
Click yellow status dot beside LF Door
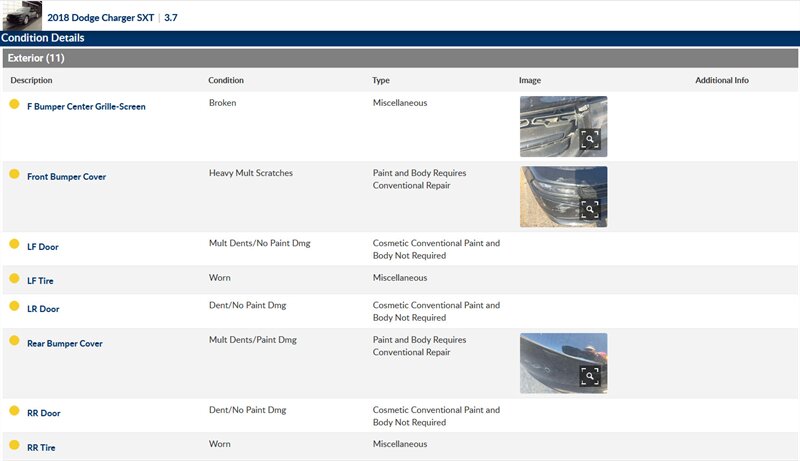pos(14,244)
